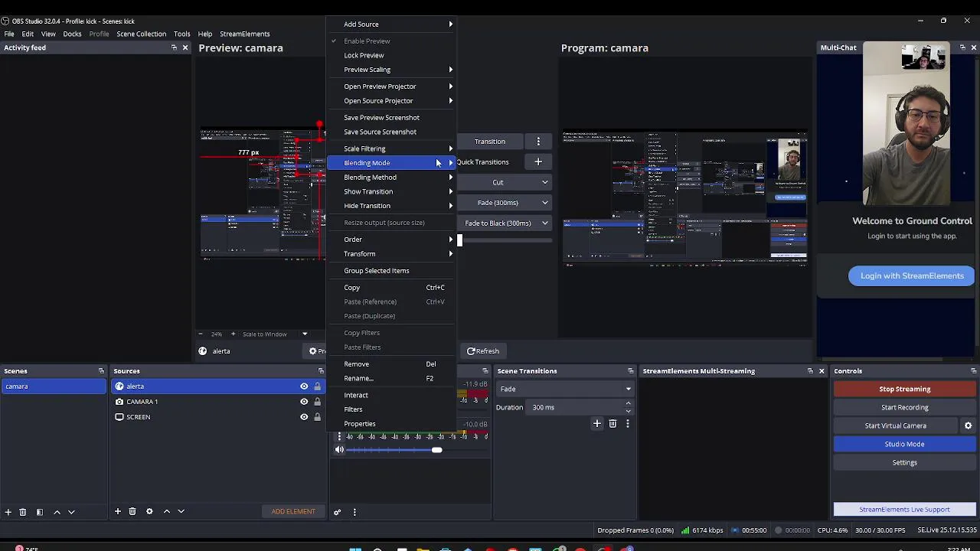Toggle visibility eye for alerta source
The width and height of the screenshot is (980, 551).
304,386
